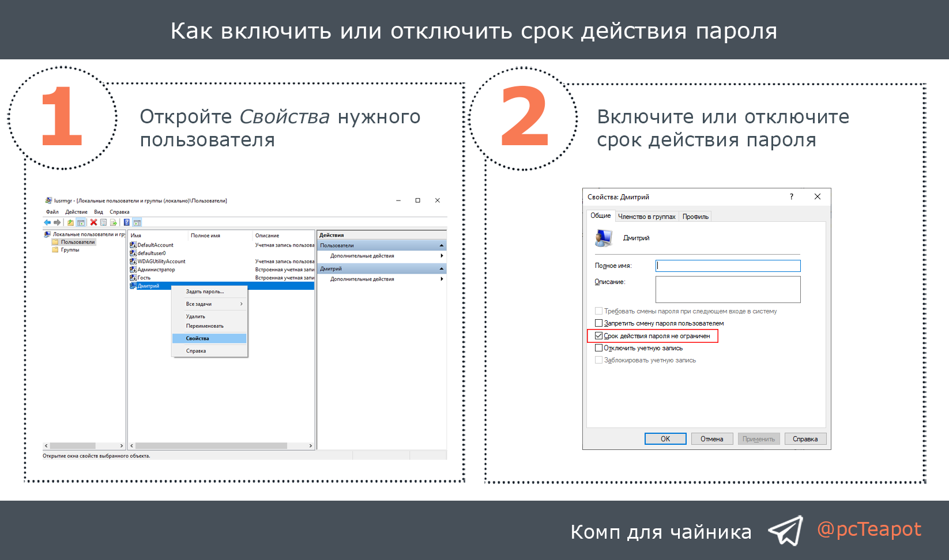Click left scroll arrow of tree pane scrollbar
Viewport: 949px width, 560px height.
point(46,446)
